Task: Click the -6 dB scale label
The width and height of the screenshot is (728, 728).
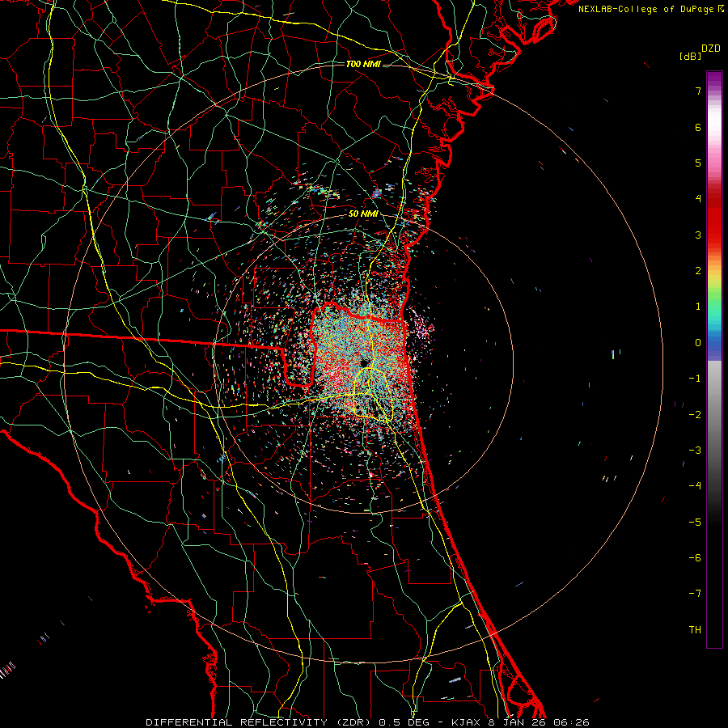Action: 695,558
